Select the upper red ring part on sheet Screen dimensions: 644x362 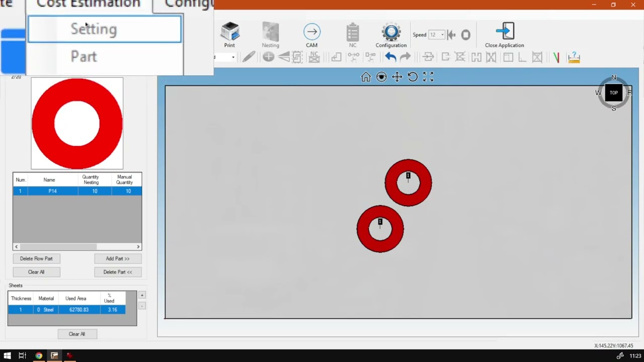click(x=408, y=183)
